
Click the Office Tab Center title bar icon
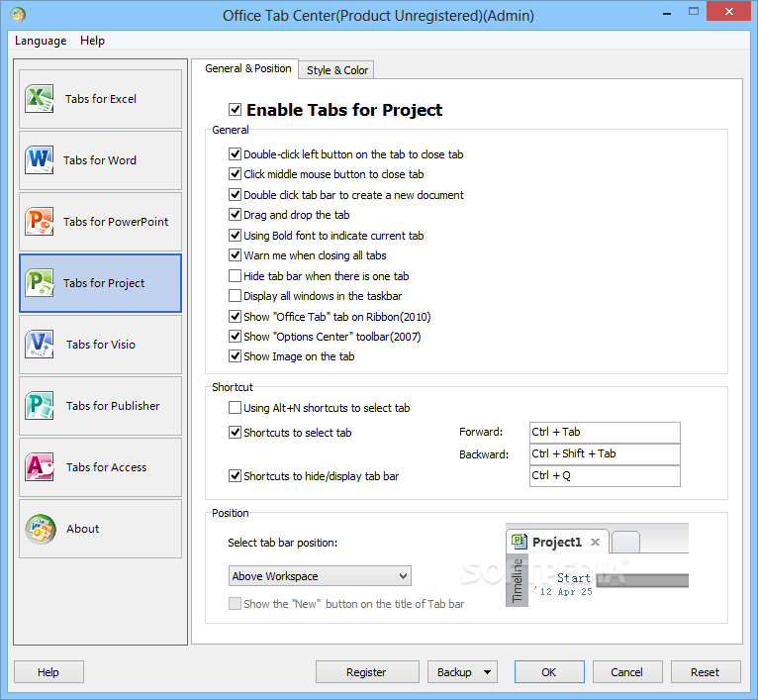18,15
